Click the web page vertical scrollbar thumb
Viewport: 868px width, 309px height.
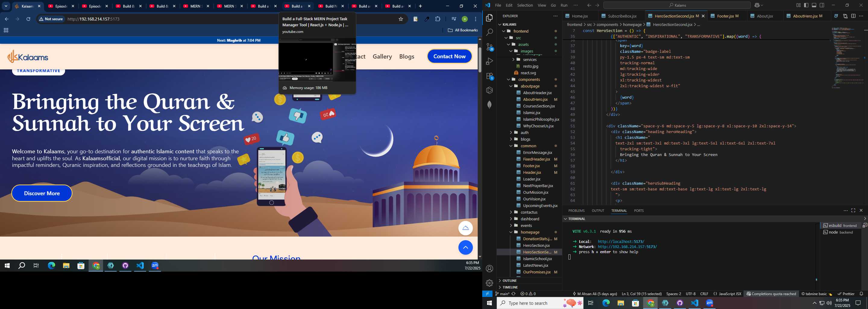pyautogui.click(x=480, y=60)
